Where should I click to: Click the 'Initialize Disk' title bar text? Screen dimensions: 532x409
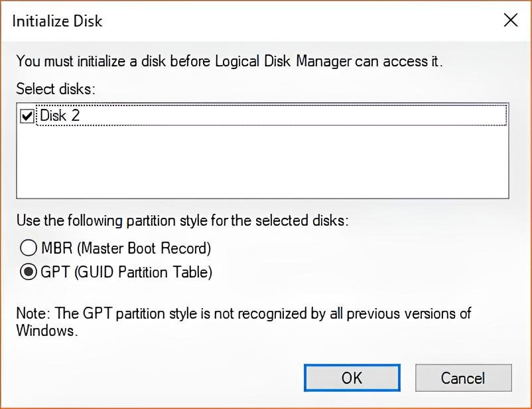click(x=57, y=21)
